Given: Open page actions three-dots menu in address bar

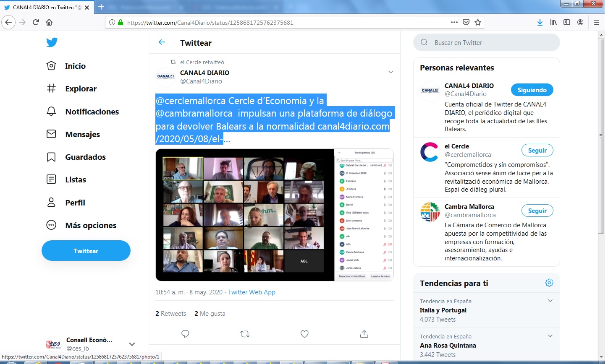Looking at the screenshot, I should tap(454, 22).
